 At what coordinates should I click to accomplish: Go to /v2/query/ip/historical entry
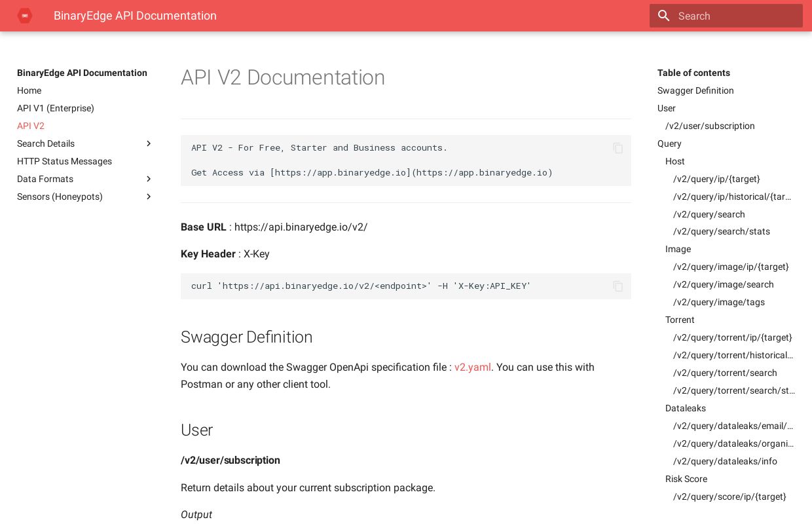732,196
